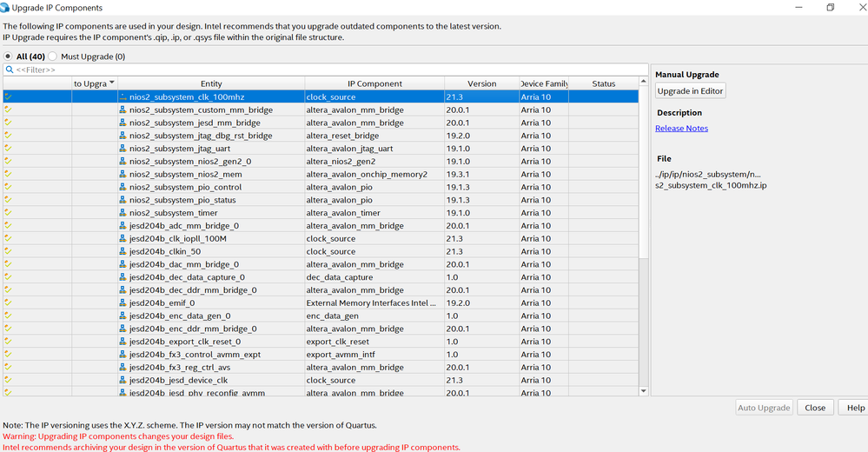Click the status checkmark icon in the jesd204b_clkin_50 row
Image resolution: width=868 pixels, height=452 pixels.
(x=8, y=251)
